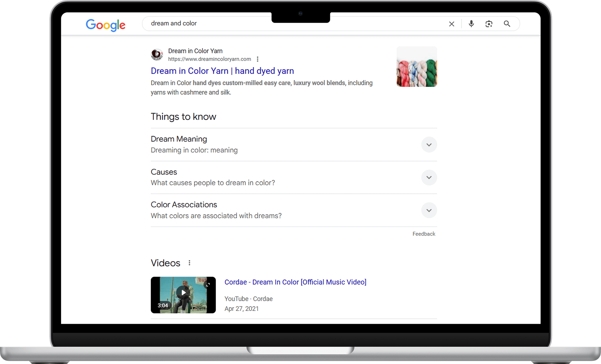The height and width of the screenshot is (364, 601).
Task: Click the magnifying glass search button
Action: [507, 24]
